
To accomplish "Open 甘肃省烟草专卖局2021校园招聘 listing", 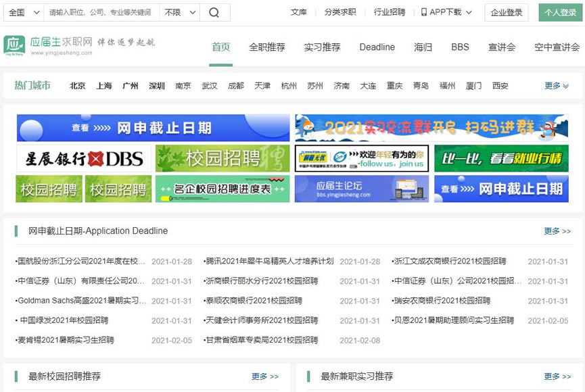I will [x=261, y=340].
